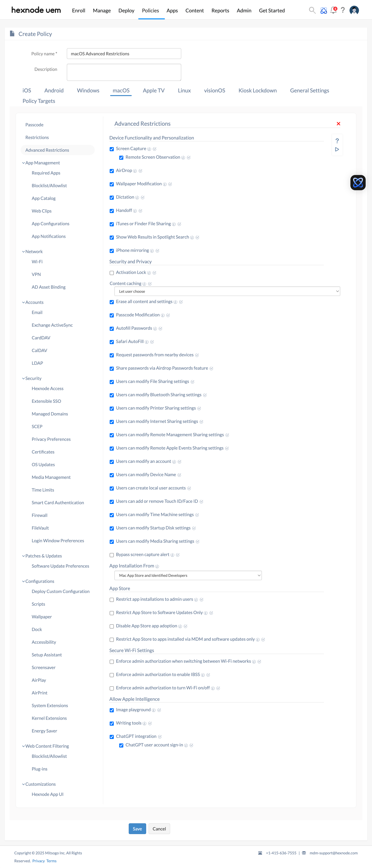Click the info icon for Enforce IBSS authorization
This screenshot has width=372, height=868.
(x=203, y=675)
